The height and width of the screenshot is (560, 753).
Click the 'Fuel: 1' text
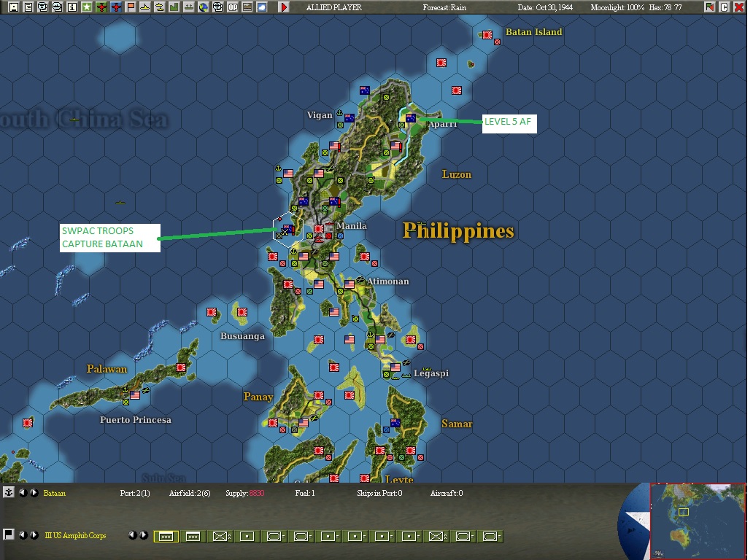(x=305, y=493)
